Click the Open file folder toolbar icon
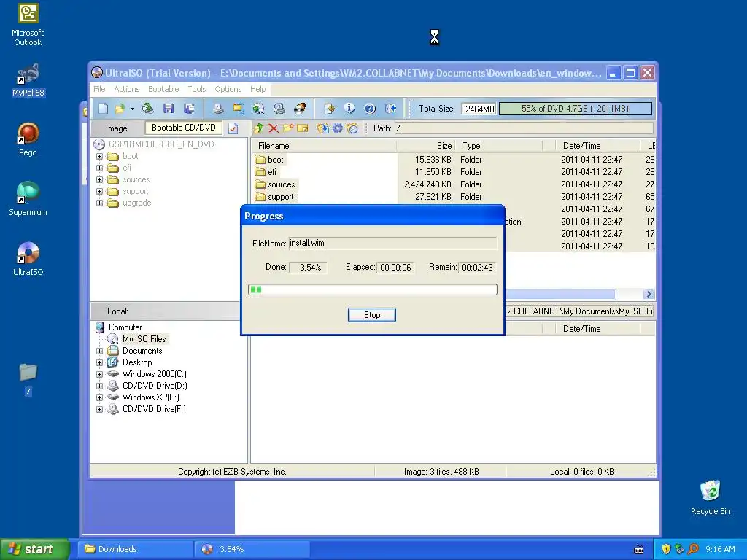Image resolution: width=747 pixels, height=560 pixels. 120,109
